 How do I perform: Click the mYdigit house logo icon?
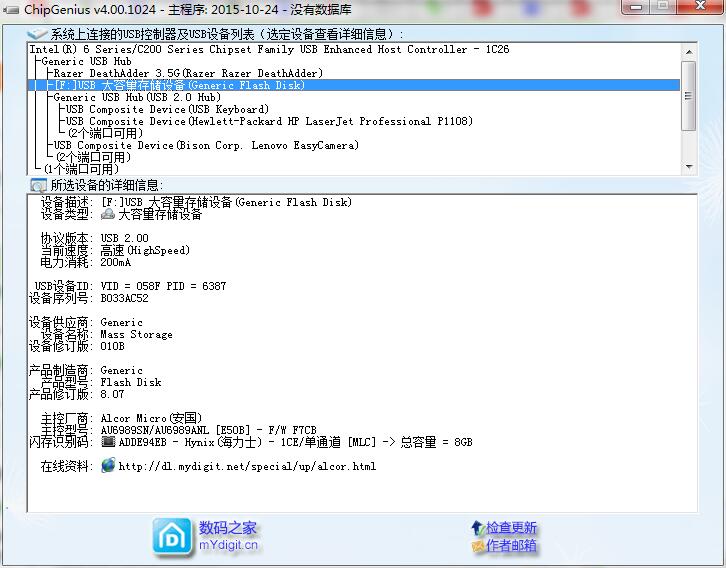pos(172,537)
